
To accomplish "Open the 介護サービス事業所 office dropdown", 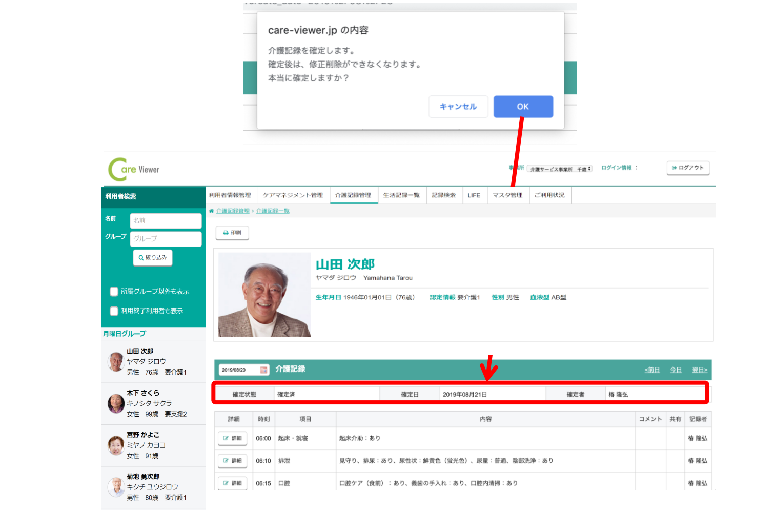I will point(560,169).
